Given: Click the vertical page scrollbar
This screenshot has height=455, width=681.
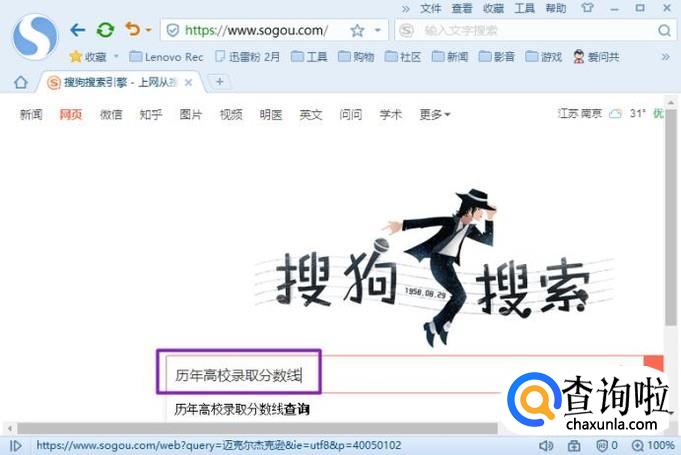Looking at the screenshot, I should click(671, 217).
